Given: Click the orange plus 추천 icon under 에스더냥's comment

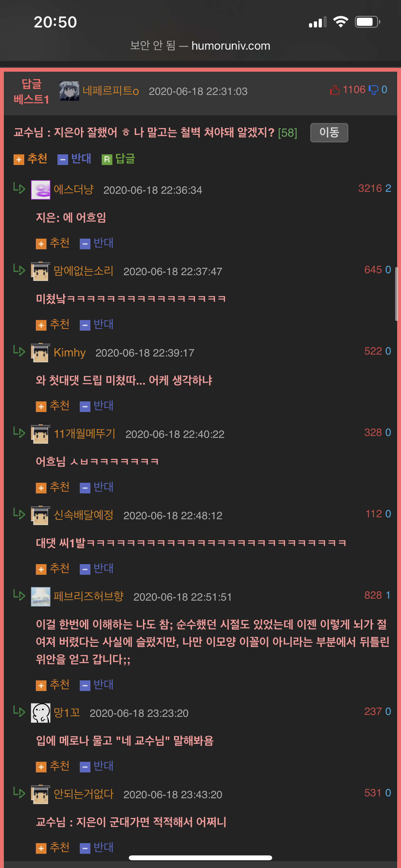Looking at the screenshot, I should [x=41, y=243].
